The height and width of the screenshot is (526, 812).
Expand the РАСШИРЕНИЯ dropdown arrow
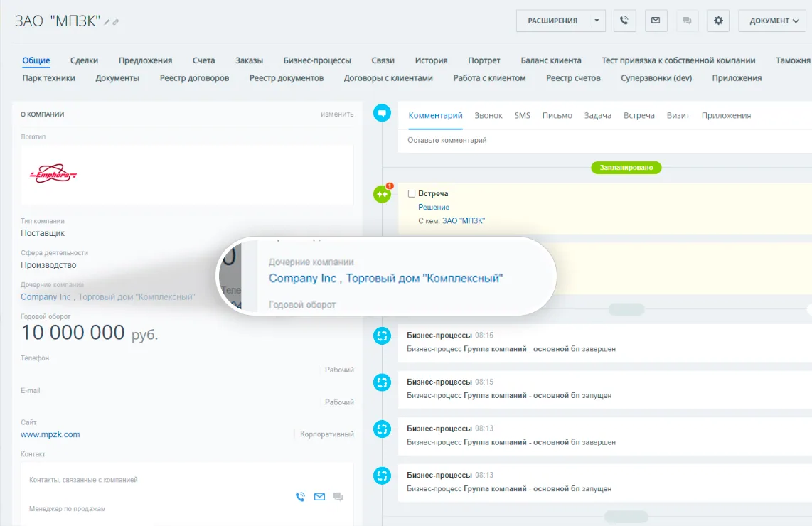point(597,21)
